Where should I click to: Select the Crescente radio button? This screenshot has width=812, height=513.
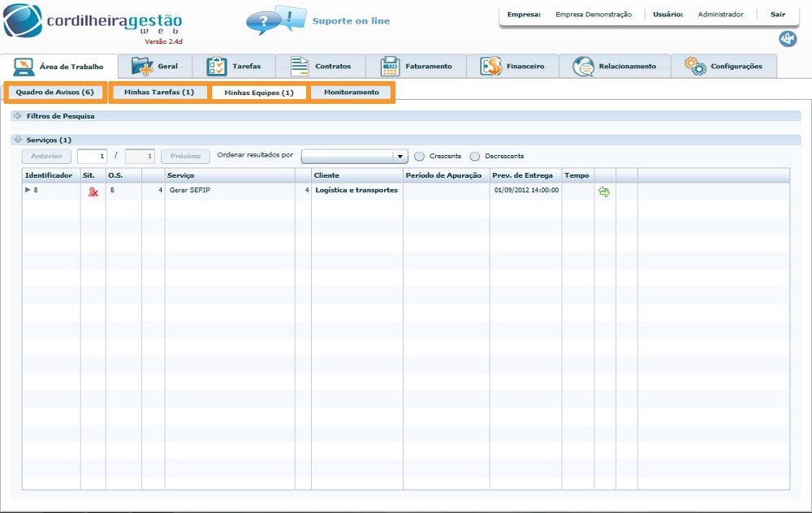click(x=420, y=157)
